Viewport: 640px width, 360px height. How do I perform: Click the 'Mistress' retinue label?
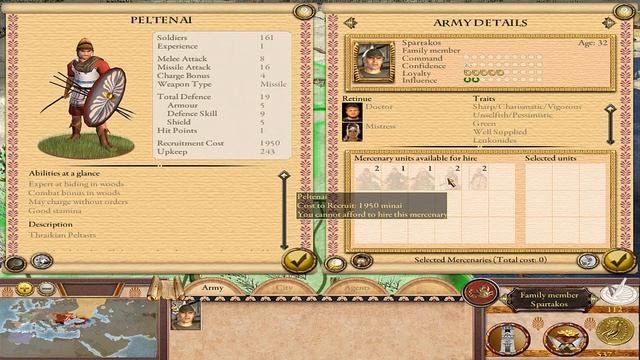point(380,127)
